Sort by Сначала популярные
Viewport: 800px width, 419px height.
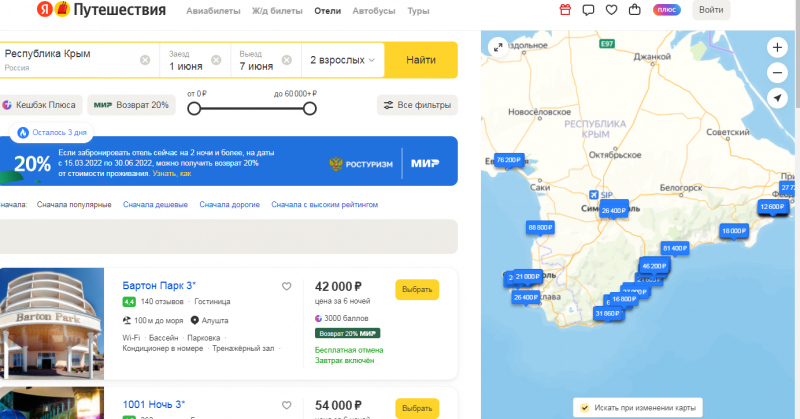[x=74, y=205]
